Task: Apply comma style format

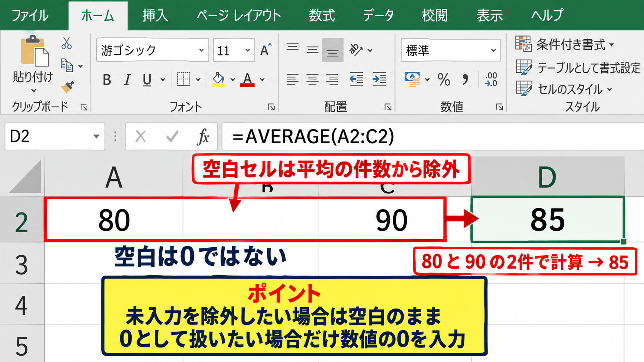Action: coord(465,80)
